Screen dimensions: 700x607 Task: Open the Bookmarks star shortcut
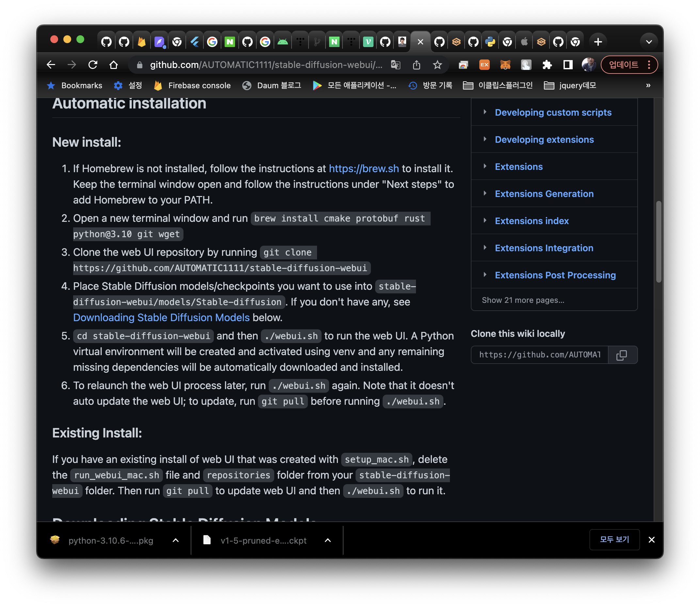[74, 85]
